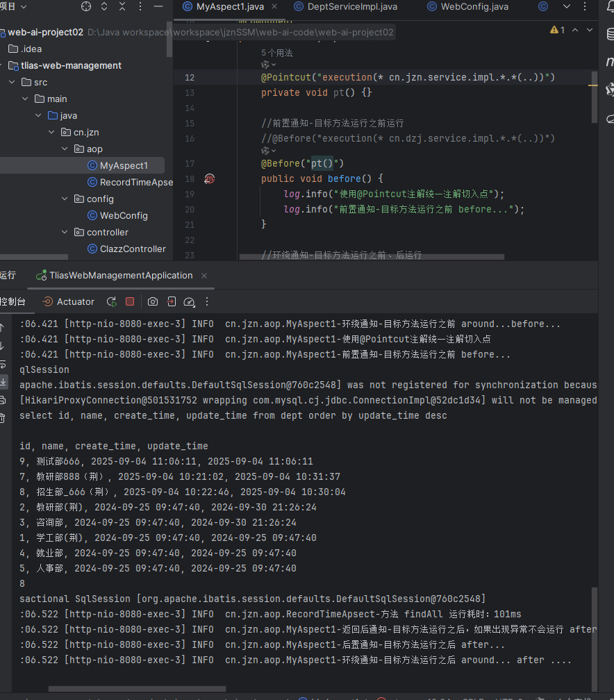Open editor tab actions menu (three dots)

point(585,6)
